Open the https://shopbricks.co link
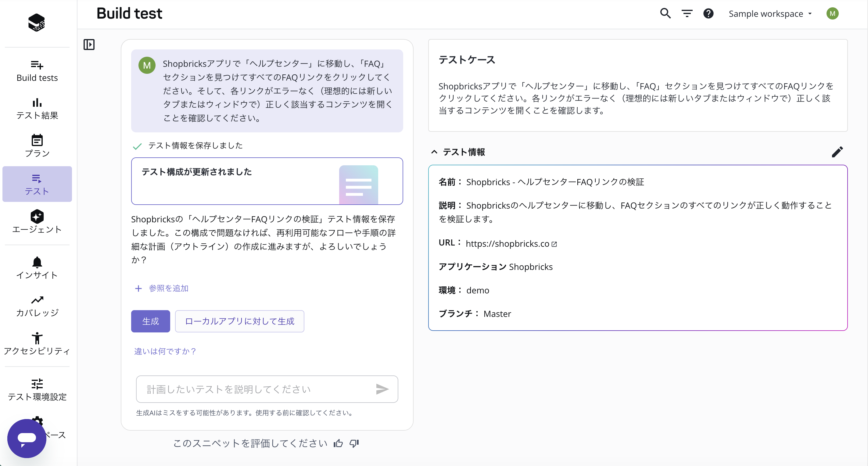868x466 pixels. [508, 244]
